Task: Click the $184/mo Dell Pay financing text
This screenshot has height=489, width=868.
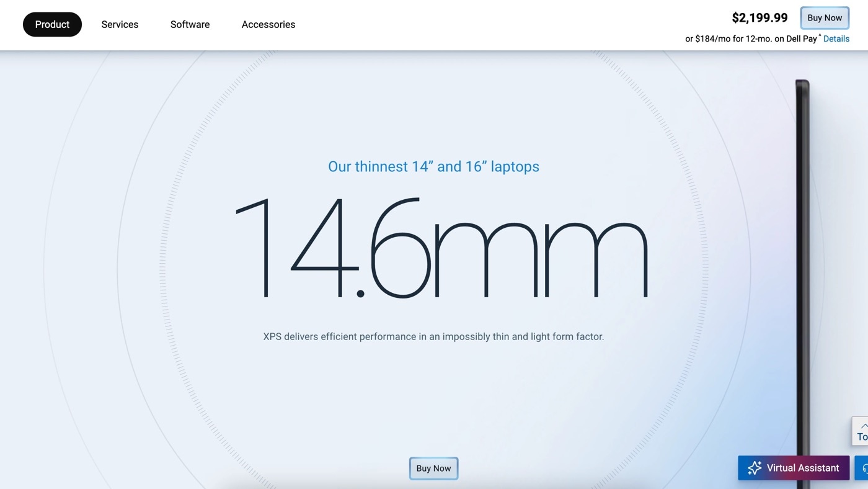Action: [753, 38]
